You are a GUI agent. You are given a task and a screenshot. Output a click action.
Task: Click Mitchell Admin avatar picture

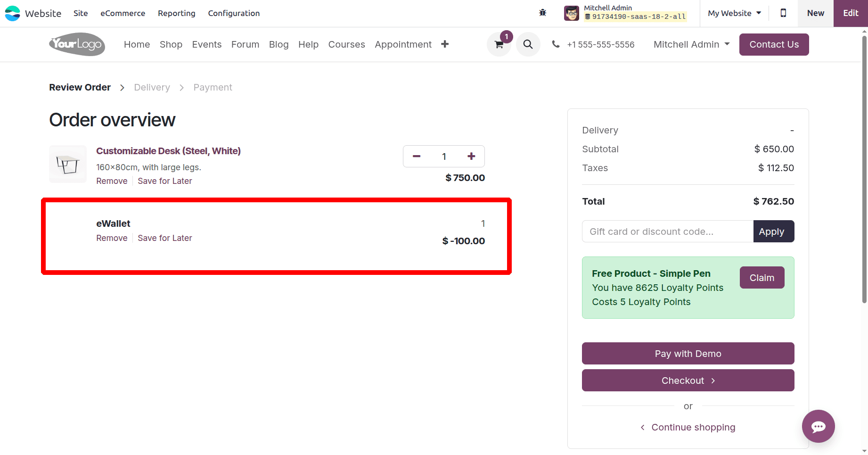(572, 13)
